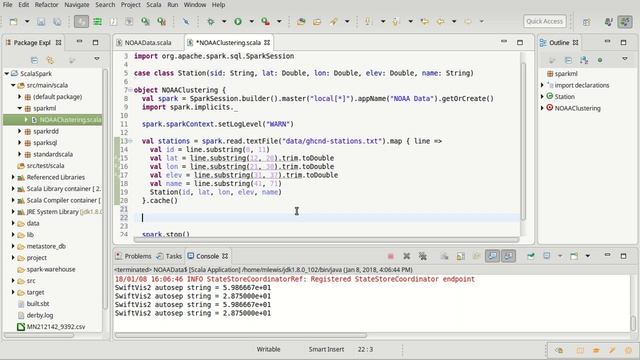Close the NOAAClustering.scala editor tab
This screenshot has width=640, height=360.
(267, 42)
